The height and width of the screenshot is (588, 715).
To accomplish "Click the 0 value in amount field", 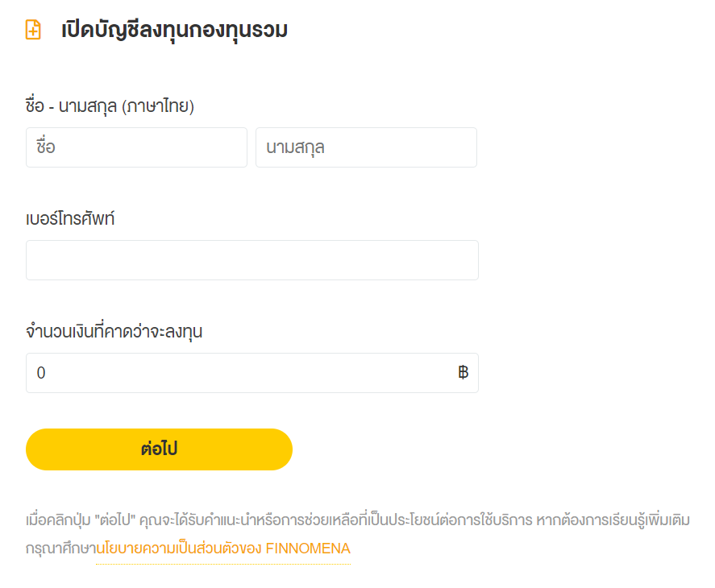I will (x=41, y=373).
